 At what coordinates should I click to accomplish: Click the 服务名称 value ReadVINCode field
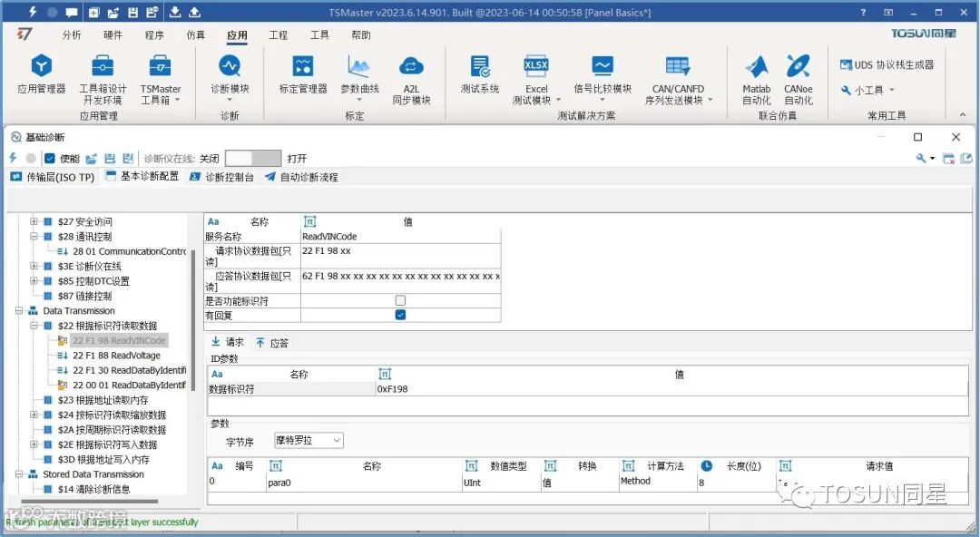(401, 237)
